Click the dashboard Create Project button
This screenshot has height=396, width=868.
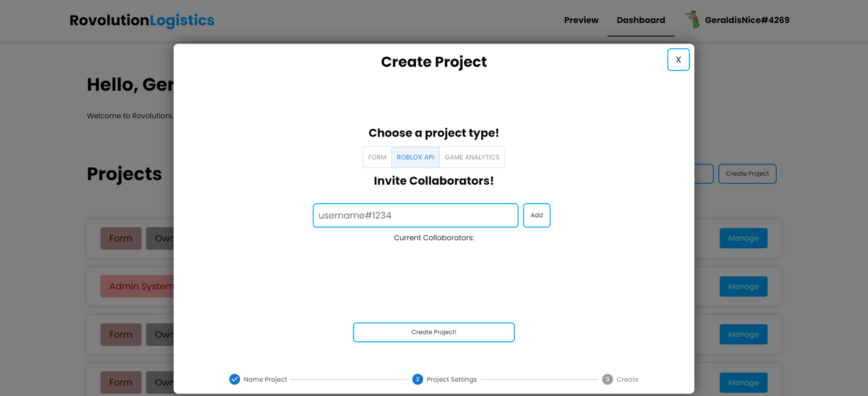coord(747,173)
